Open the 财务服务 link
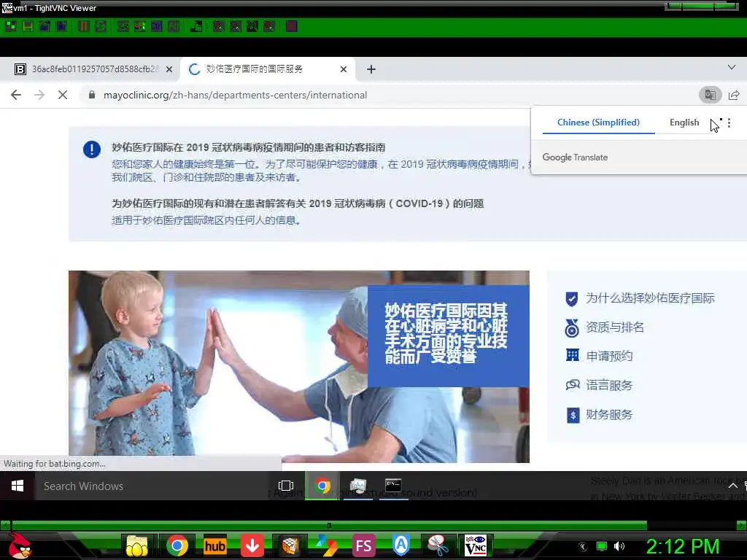 (609, 415)
